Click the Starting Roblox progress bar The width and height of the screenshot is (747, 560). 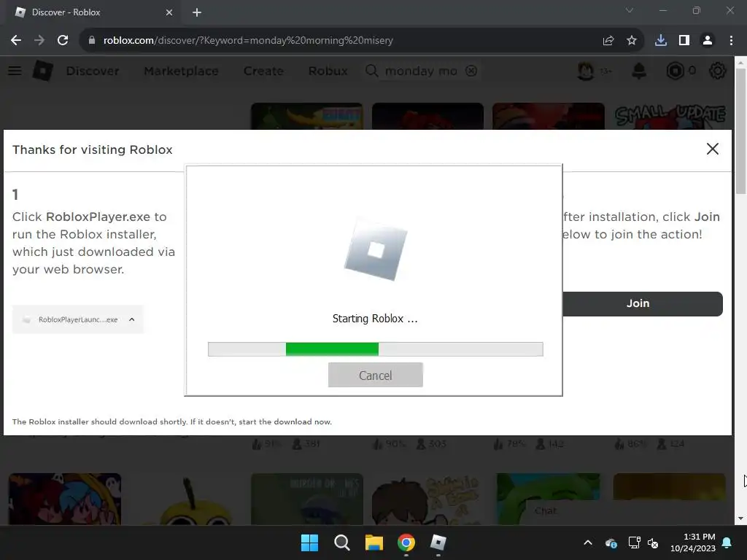(x=376, y=349)
